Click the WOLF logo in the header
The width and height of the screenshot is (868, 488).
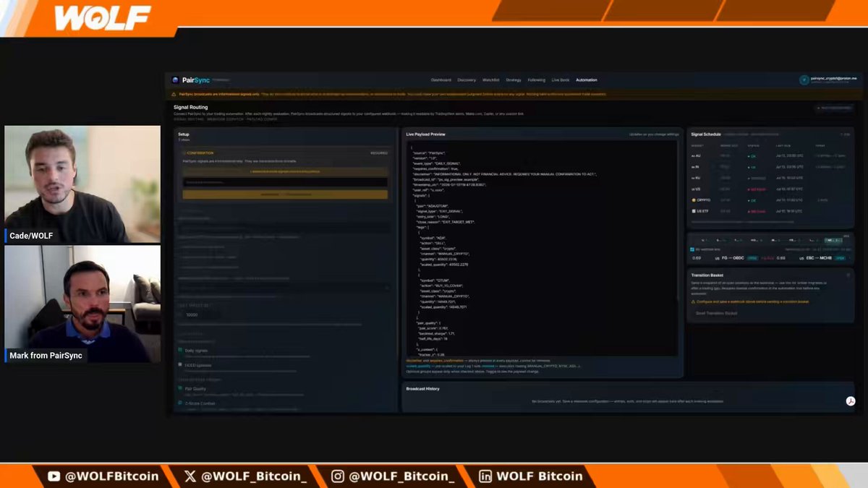103,17
